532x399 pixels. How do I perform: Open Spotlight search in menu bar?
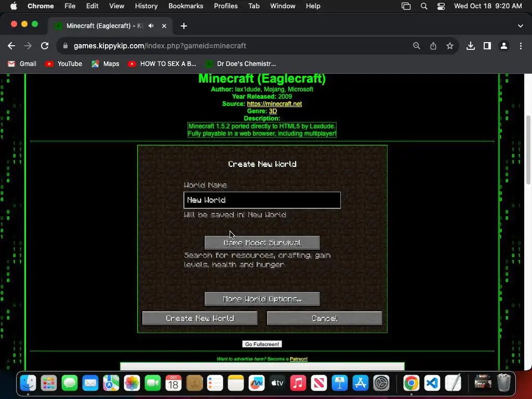[x=424, y=6]
